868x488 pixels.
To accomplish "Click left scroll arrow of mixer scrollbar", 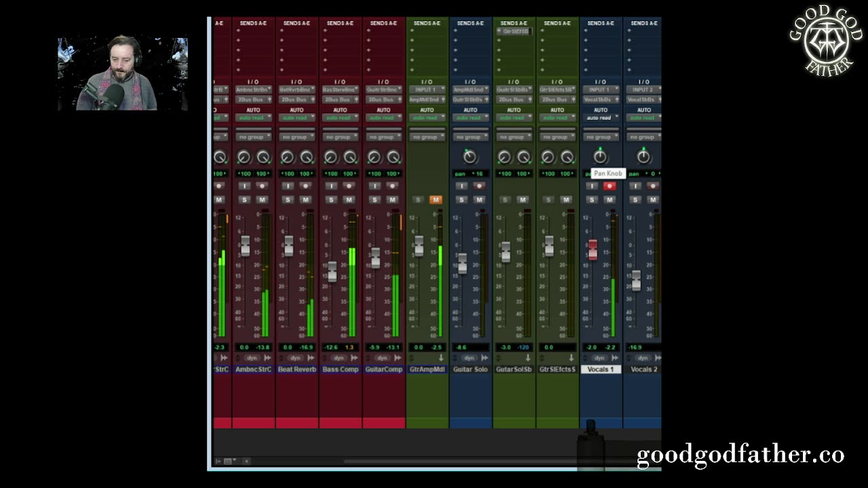I will pos(246,461).
